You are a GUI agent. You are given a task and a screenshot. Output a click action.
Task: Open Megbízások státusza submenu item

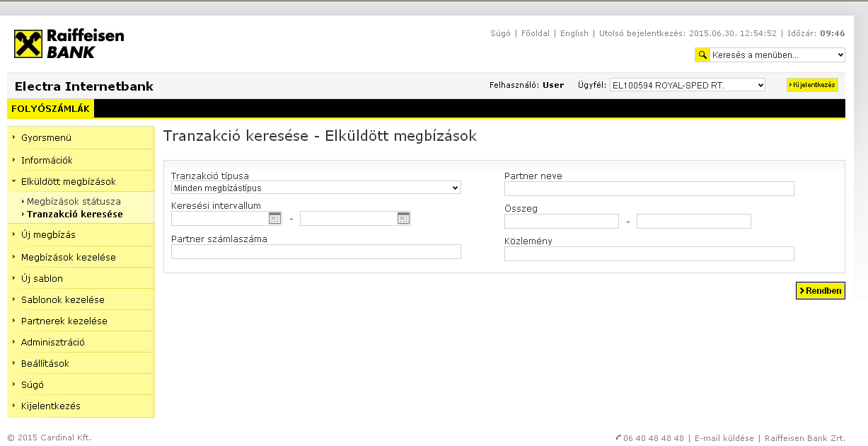coord(74,202)
